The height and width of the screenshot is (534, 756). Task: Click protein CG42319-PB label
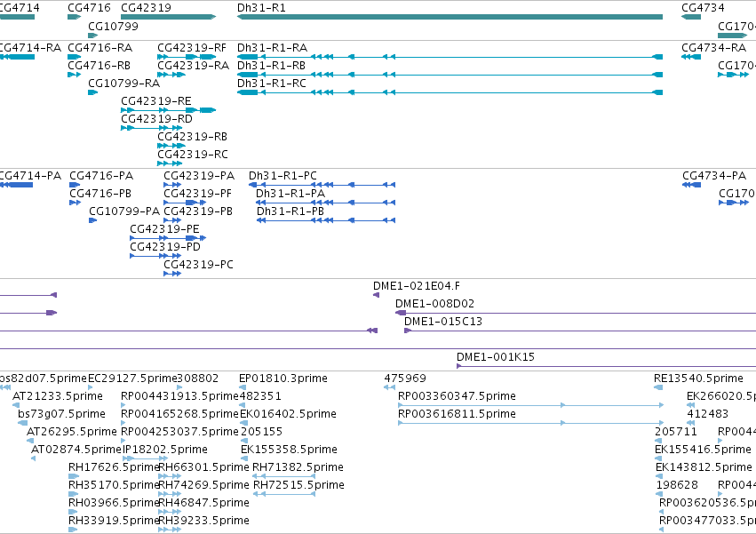[x=198, y=211]
